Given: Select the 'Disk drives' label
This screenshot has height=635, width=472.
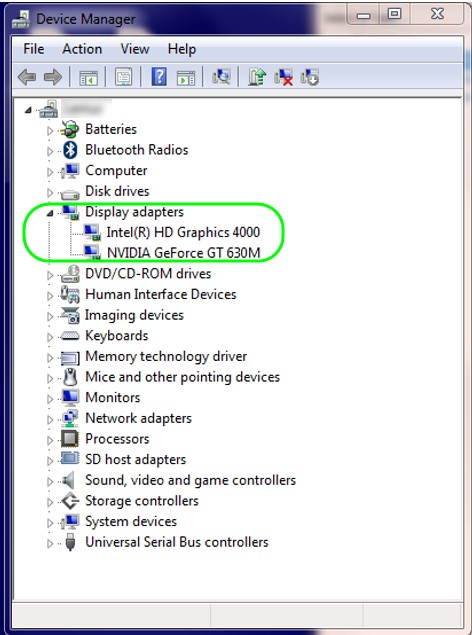Looking at the screenshot, I should pos(117,191).
